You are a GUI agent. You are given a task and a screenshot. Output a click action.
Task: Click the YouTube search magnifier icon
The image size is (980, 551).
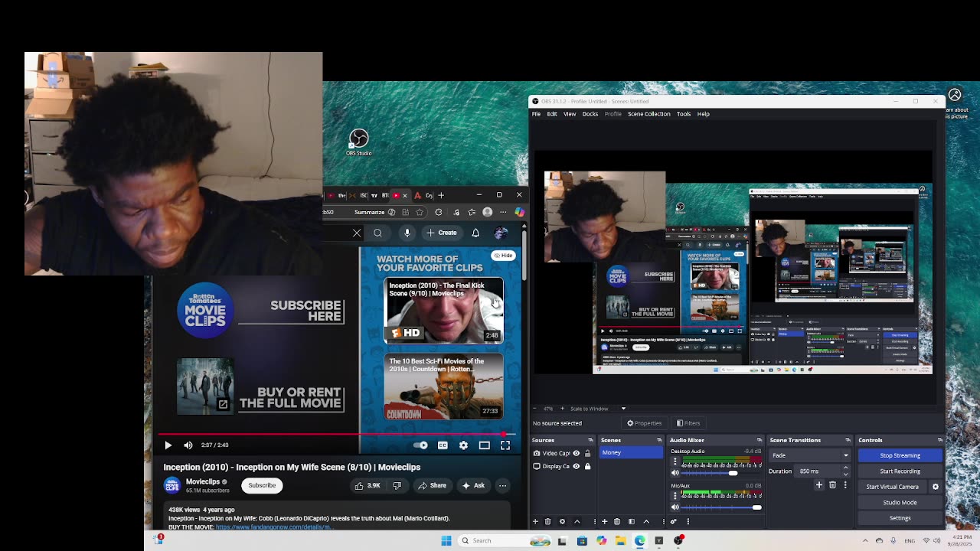click(x=377, y=233)
